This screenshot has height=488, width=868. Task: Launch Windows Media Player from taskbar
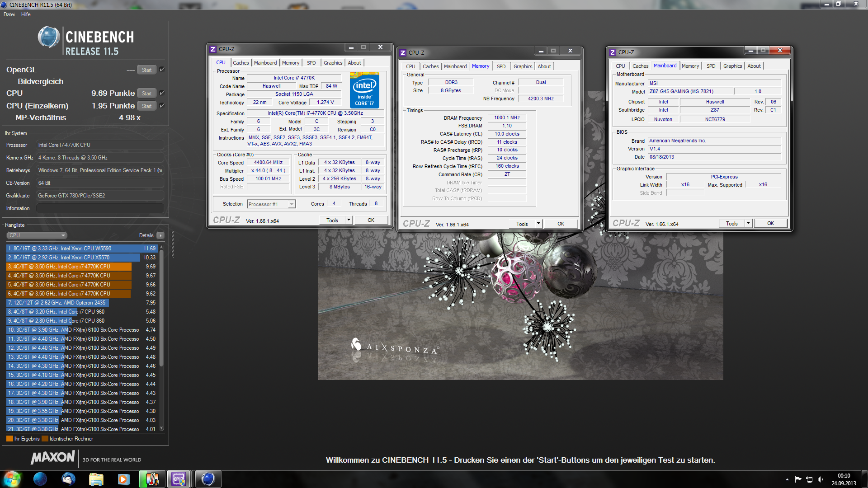point(123,479)
